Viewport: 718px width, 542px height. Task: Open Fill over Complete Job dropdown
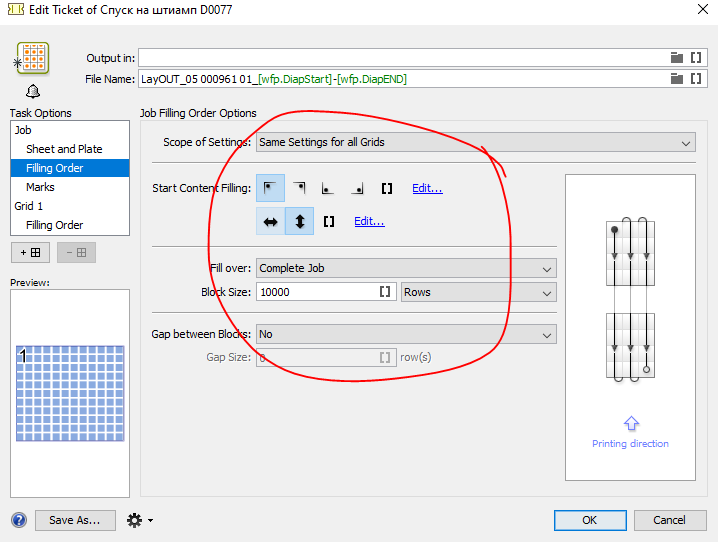406,268
